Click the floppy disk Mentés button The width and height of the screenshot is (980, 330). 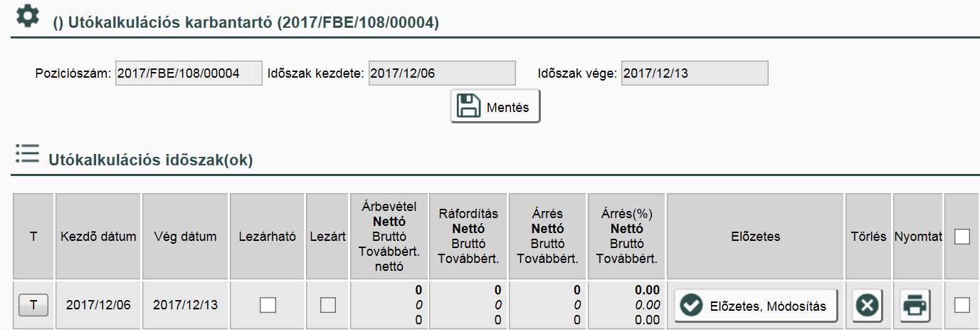495,107
